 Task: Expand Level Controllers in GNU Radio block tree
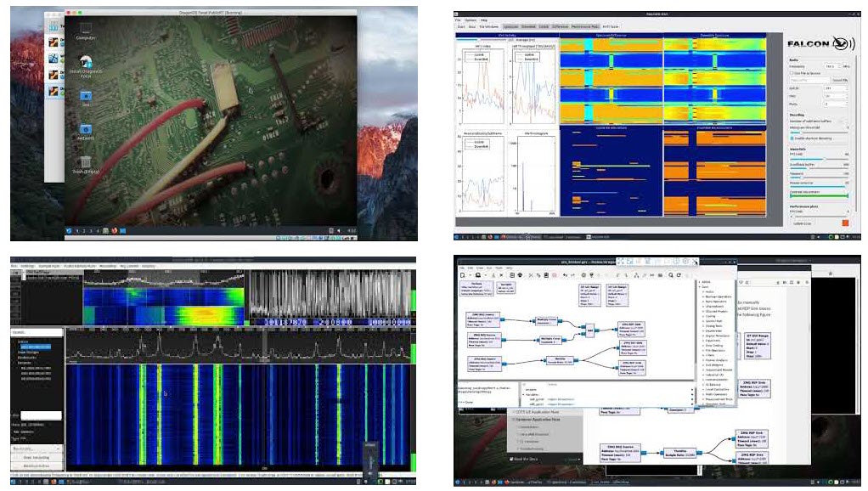tap(703, 389)
